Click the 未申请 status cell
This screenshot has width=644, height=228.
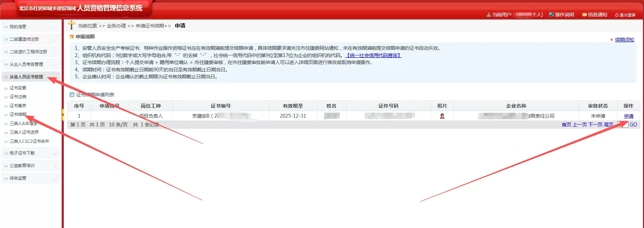point(598,116)
